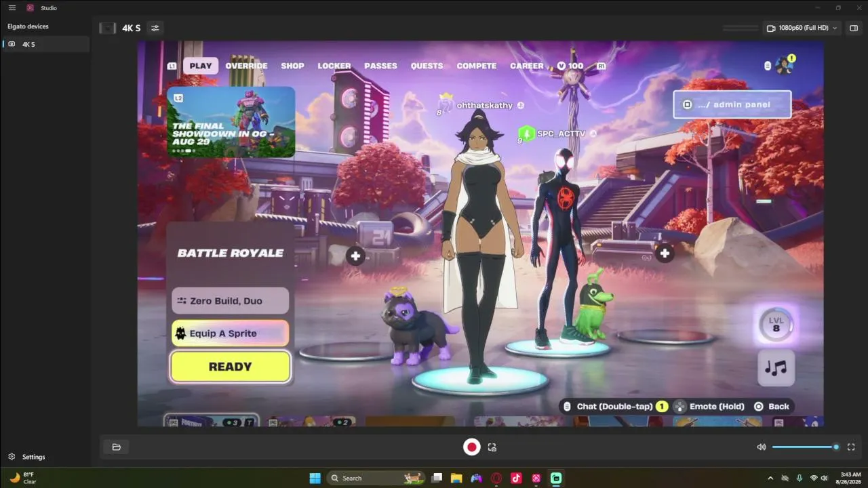Select 4K S device in sidebar
The width and height of the screenshot is (868, 488).
click(x=45, y=44)
